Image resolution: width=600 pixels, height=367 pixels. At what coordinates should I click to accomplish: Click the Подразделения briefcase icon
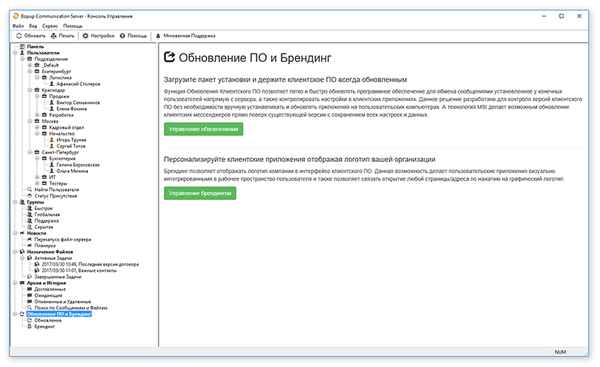pos(29,59)
